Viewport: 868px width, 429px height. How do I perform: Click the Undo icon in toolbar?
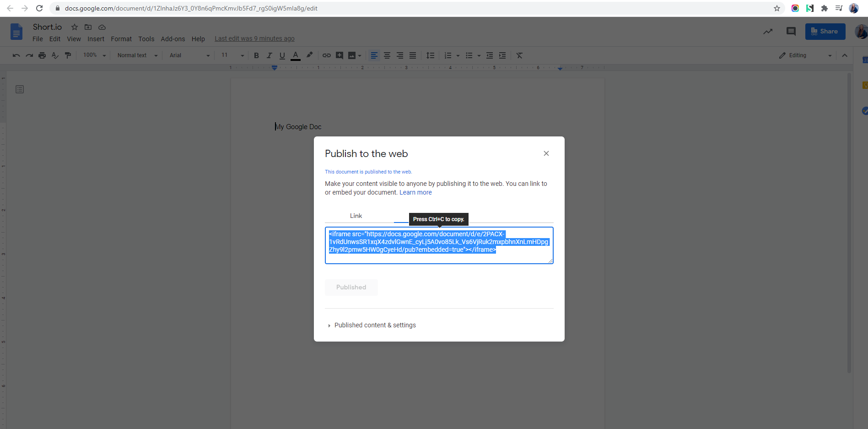coord(16,55)
